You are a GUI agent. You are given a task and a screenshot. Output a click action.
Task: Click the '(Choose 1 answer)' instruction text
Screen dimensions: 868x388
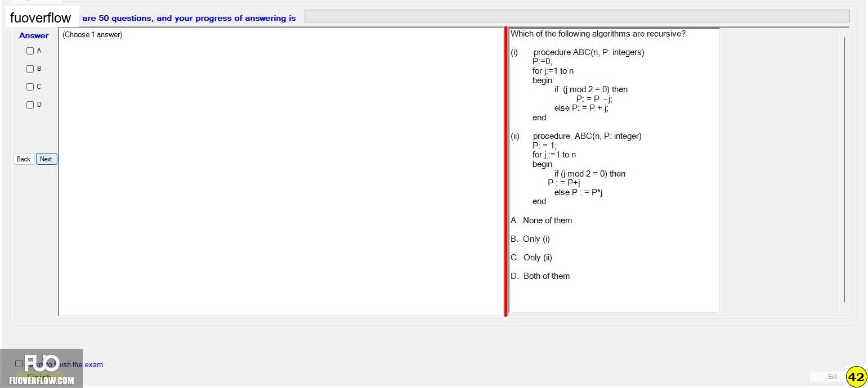[x=92, y=35]
